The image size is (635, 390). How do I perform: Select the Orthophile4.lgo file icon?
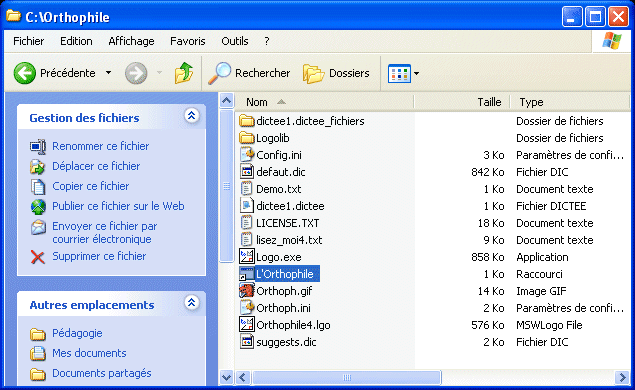[x=247, y=325]
